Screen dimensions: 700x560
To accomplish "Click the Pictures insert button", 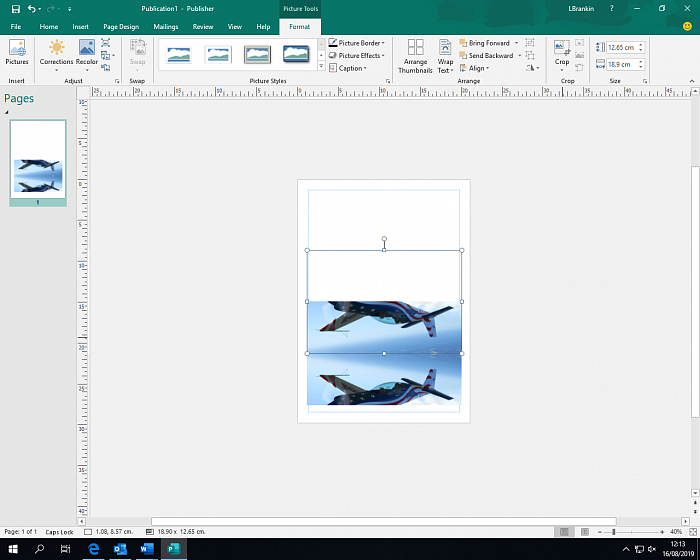I will (x=17, y=53).
